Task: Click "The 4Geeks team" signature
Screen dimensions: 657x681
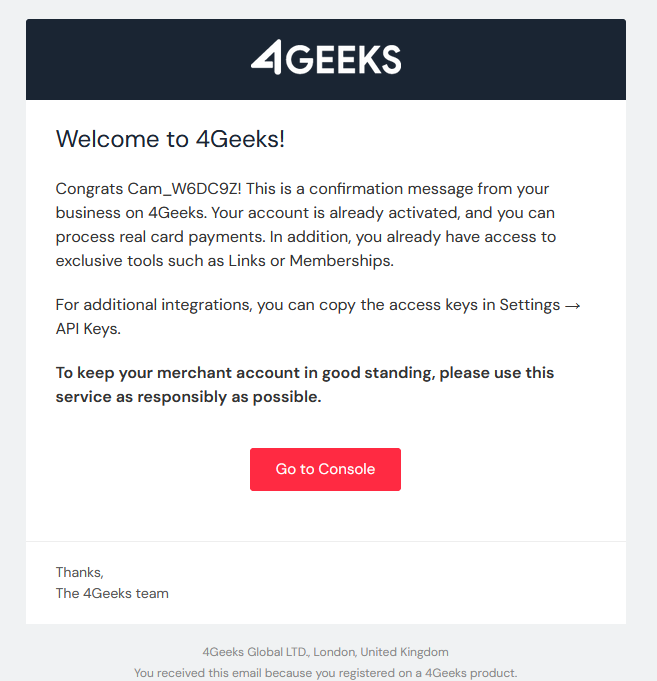Action: [112, 593]
